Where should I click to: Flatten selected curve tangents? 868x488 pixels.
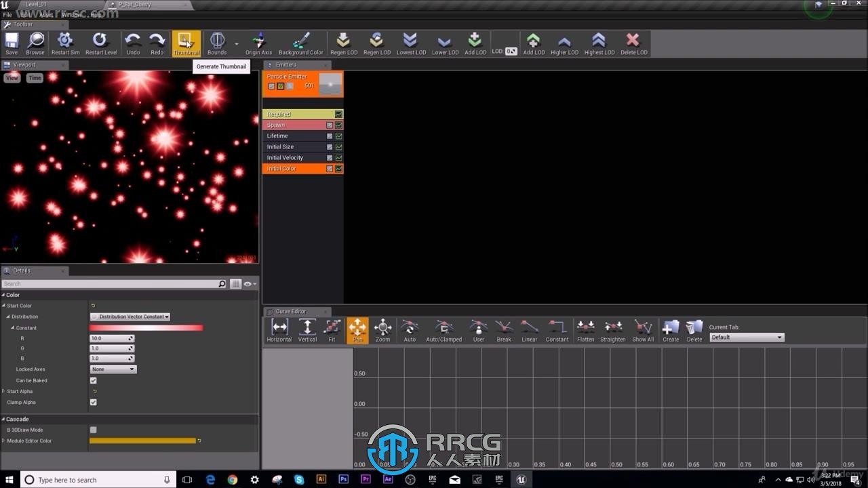(585, 331)
